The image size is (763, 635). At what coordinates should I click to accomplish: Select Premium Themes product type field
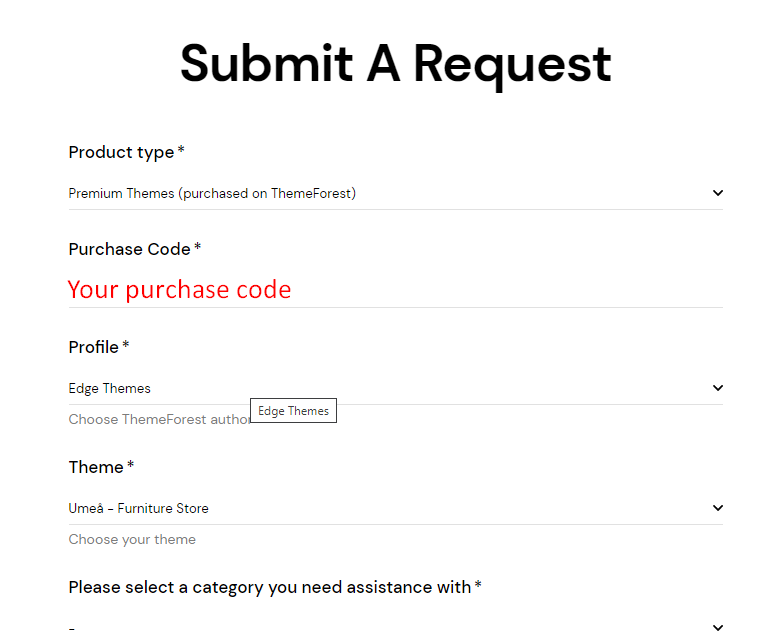[x=396, y=194]
